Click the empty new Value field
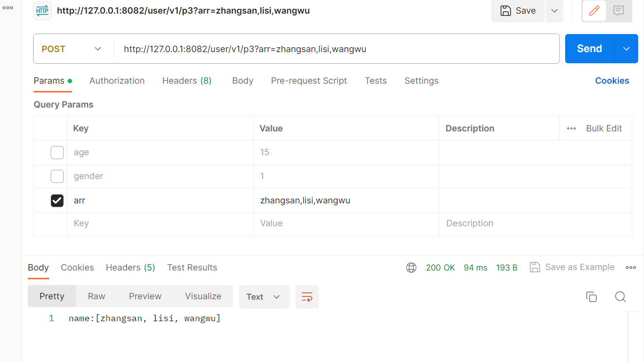This screenshot has width=644, height=362. [x=346, y=223]
